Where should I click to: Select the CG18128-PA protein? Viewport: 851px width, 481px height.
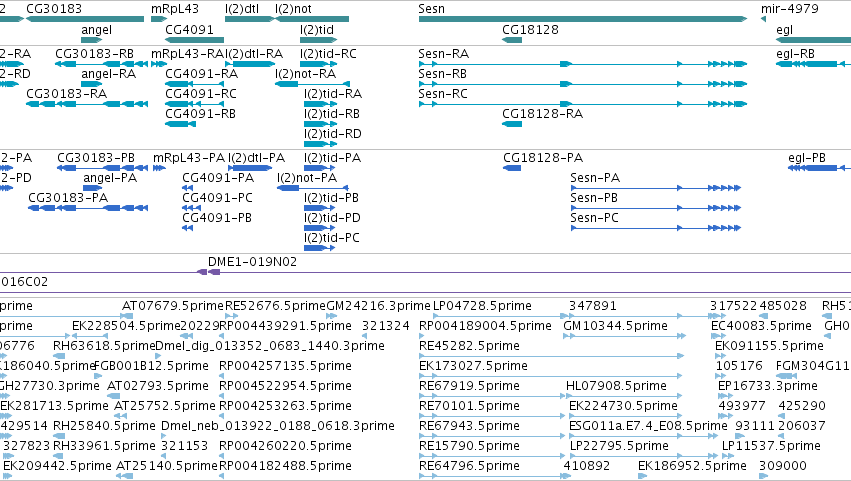(x=543, y=158)
